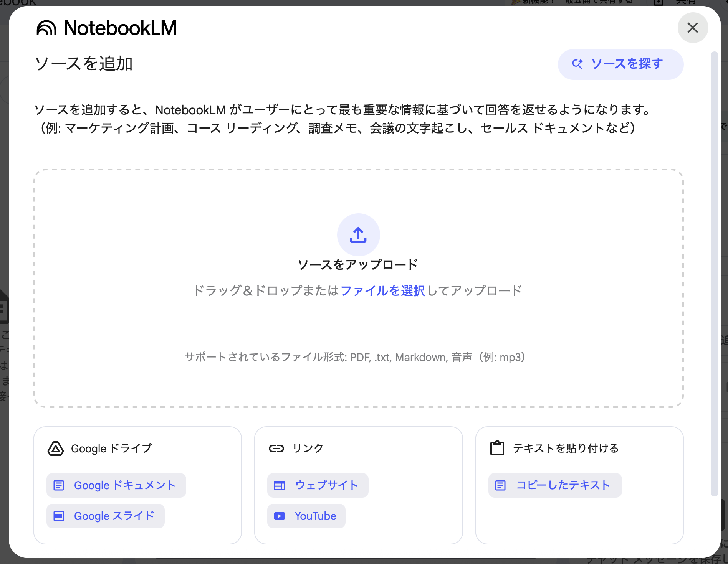The width and height of the screenshot is (728, 564).
Task: Click the Google Drive triangle icon
Action: pyautogui.click(x=56, y=448)
